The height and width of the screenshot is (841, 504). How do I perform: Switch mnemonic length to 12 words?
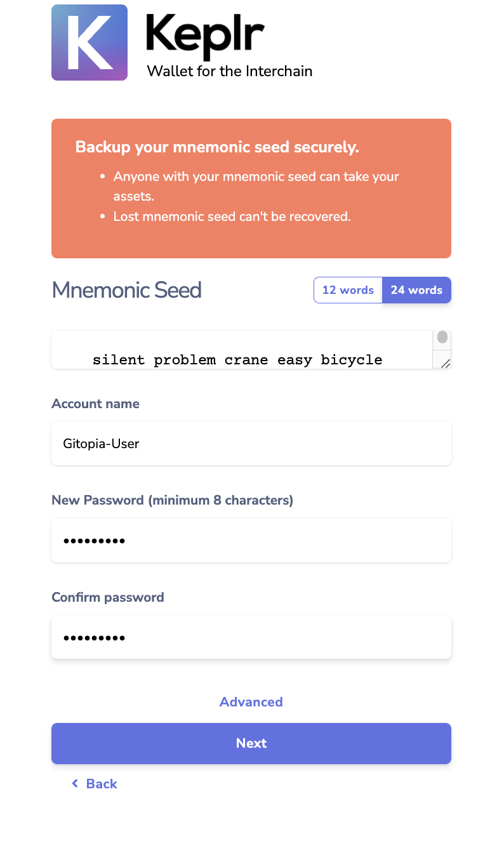pos(348,290)
